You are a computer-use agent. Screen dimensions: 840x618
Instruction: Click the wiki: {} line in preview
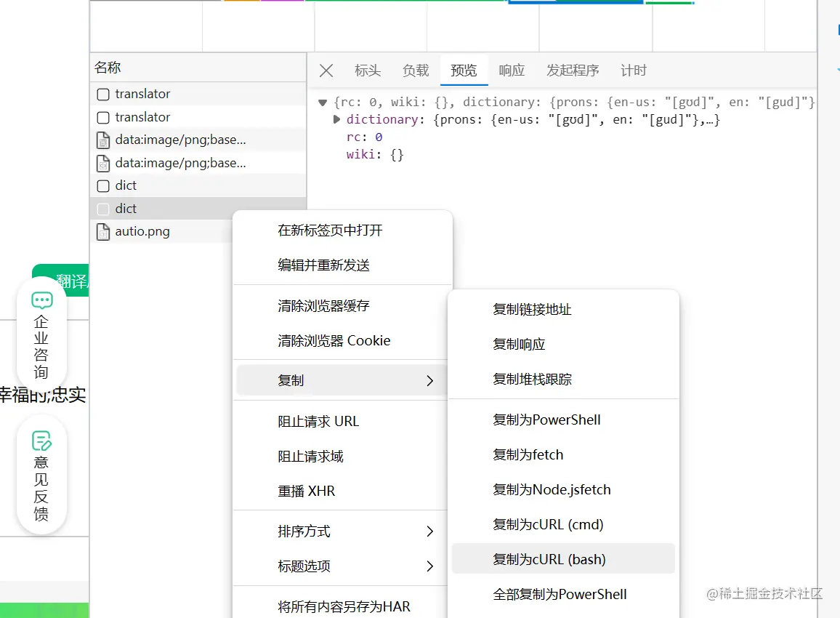tap(375, 155)
